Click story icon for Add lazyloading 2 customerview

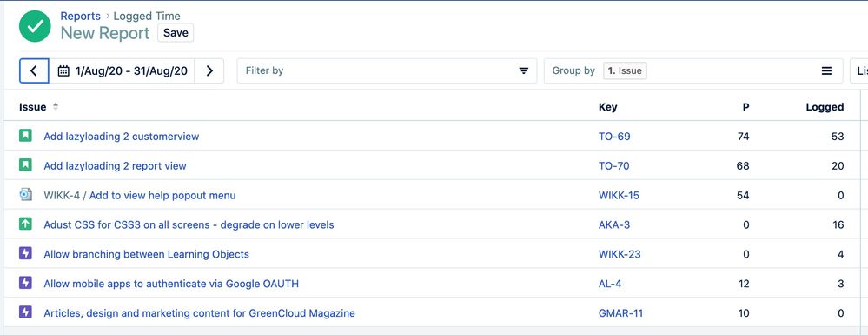pyautogui.click(x=25, y=136)
